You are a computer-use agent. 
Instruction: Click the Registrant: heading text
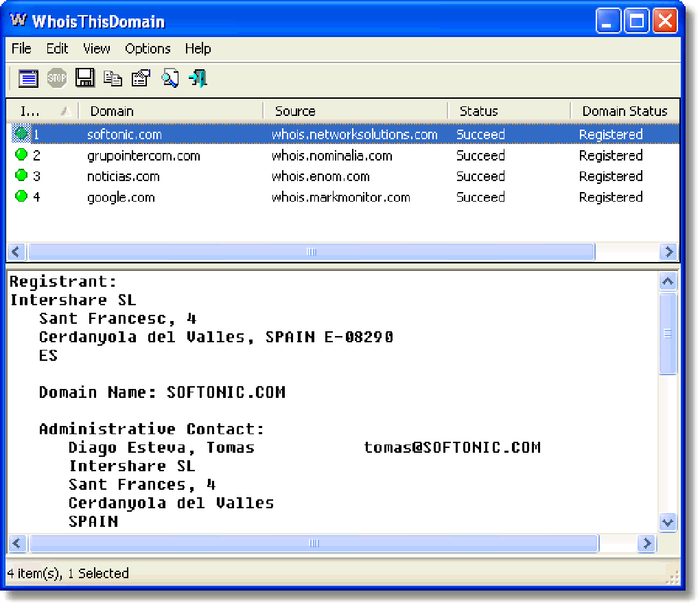(x=63, y=281)
